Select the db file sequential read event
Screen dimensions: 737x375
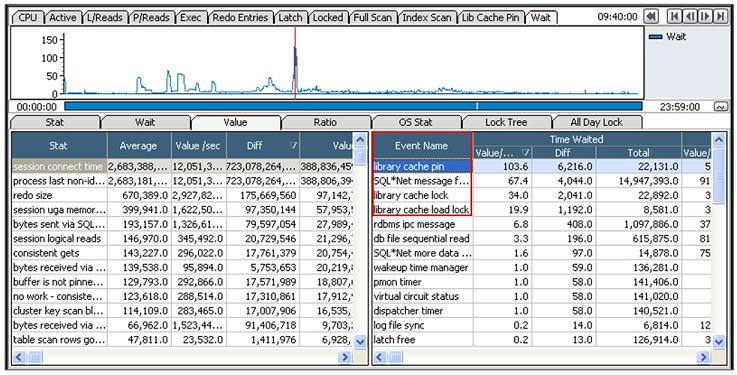[542, 239]
